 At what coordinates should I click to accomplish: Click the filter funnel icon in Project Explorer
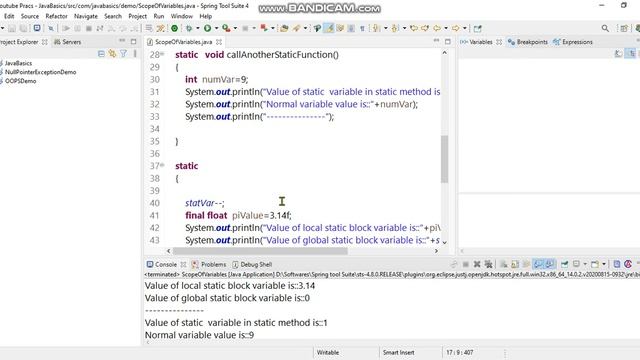(123, 54)
